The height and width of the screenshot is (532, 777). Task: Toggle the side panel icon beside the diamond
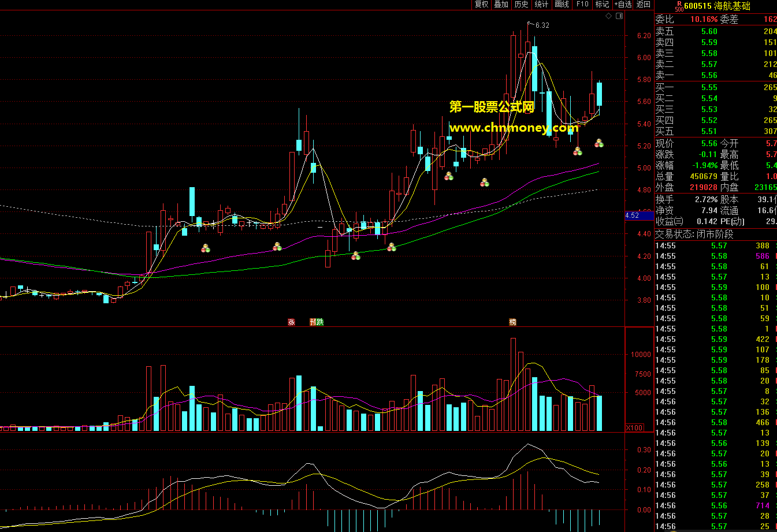tap(619, 16)
